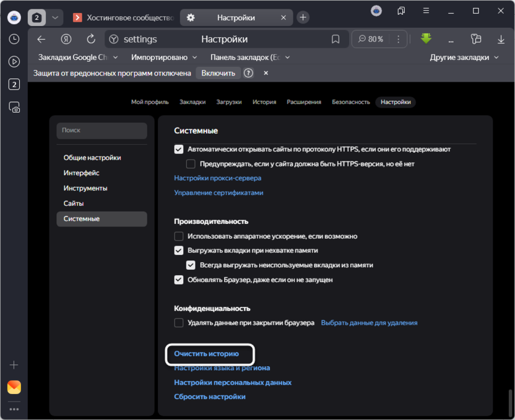This screenshot has height=420, width=515.
Task: Open Downloads via the toolbar arrow icon
Action: 501,38
